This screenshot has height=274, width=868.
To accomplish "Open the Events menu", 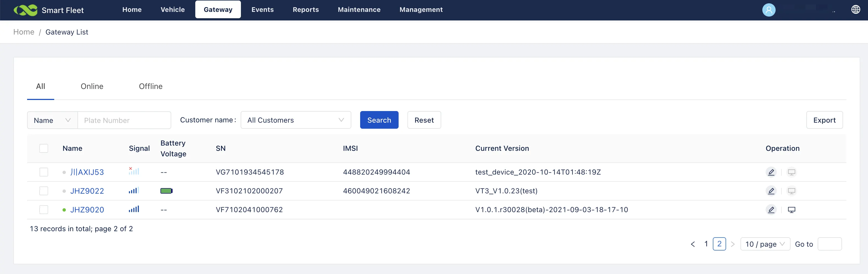I will pyautogui.click(x=263, y=9).
